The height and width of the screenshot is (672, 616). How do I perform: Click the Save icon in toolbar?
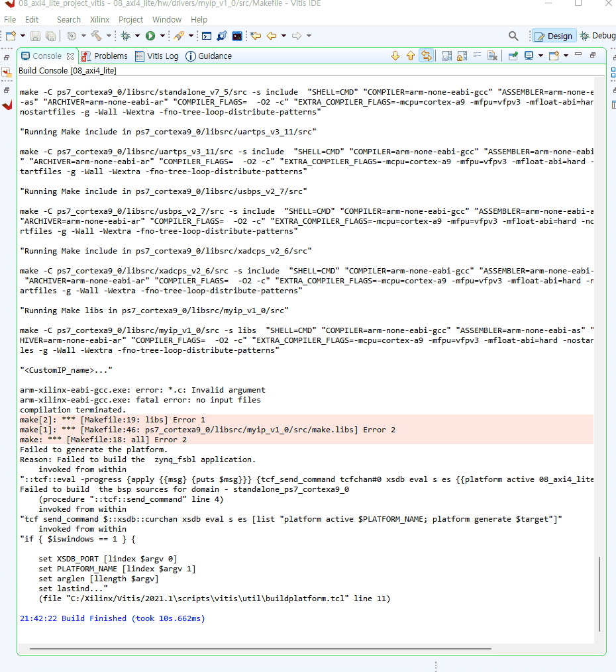[x=36, y=36]
